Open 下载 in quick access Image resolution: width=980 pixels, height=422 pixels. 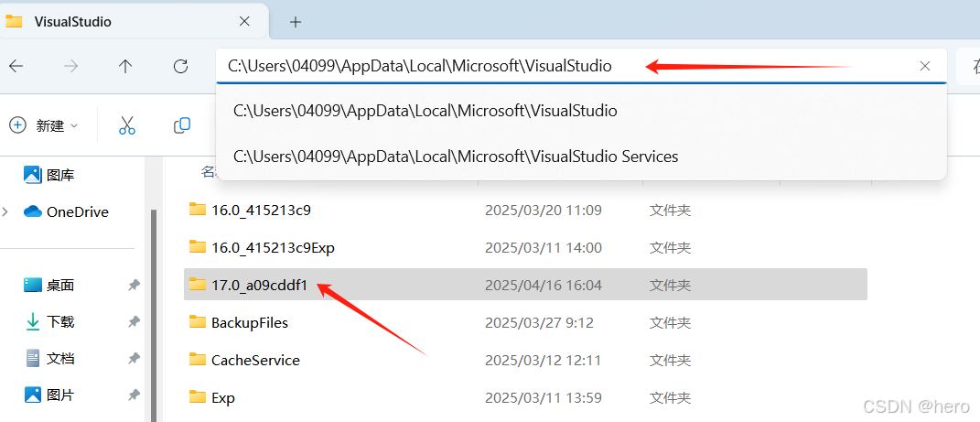[49, 322]
